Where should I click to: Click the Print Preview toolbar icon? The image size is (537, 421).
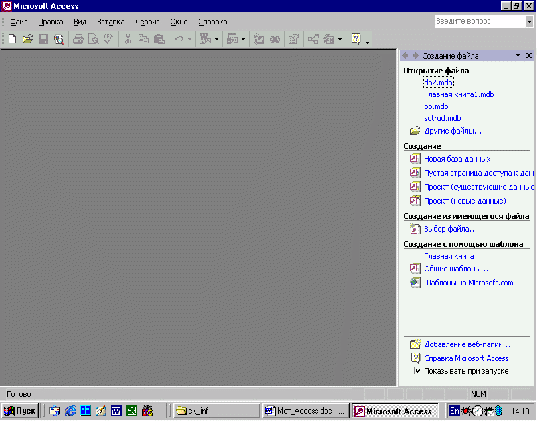(x=93, y=39)
